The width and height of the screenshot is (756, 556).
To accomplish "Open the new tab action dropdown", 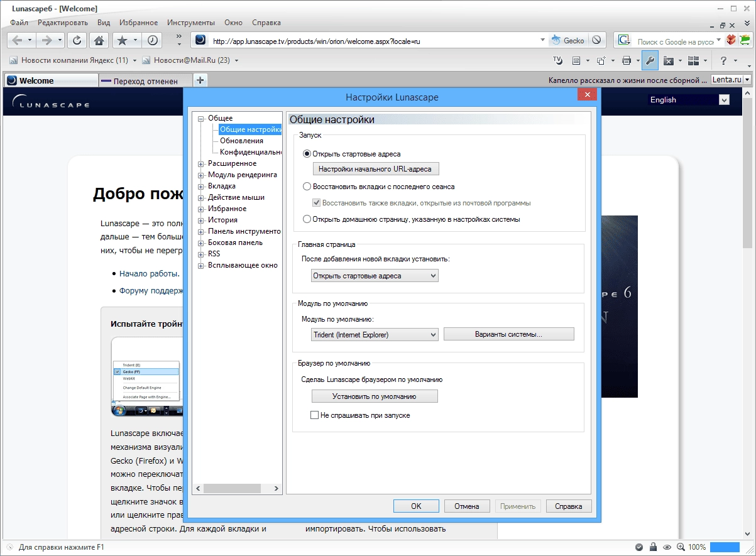I will coord(375,276).
